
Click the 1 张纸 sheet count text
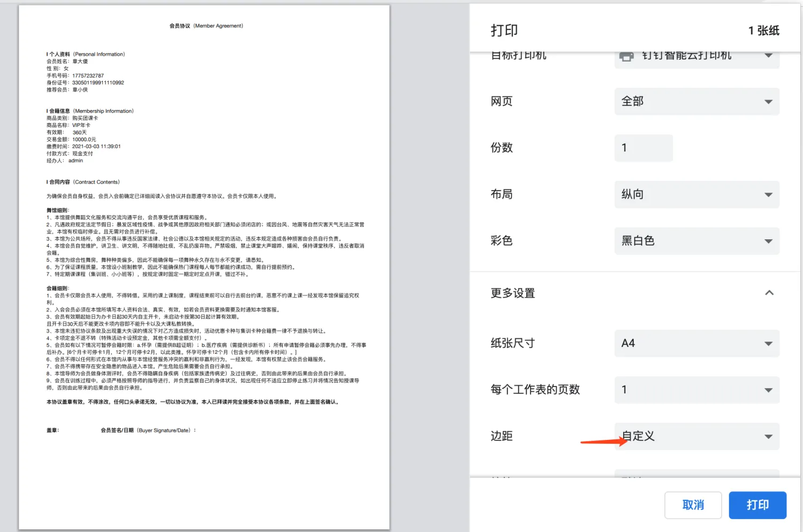[x=763, y=31]
